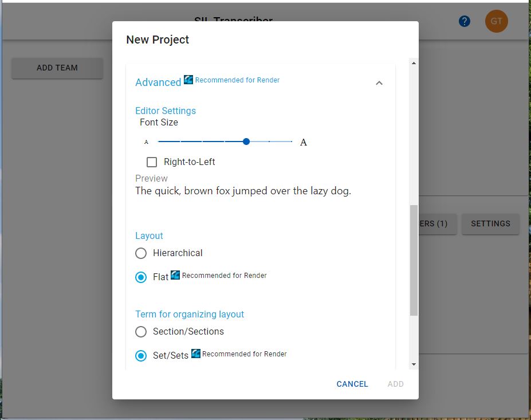
Task: Collapse the Advanced section chevron
Action: 379,83
